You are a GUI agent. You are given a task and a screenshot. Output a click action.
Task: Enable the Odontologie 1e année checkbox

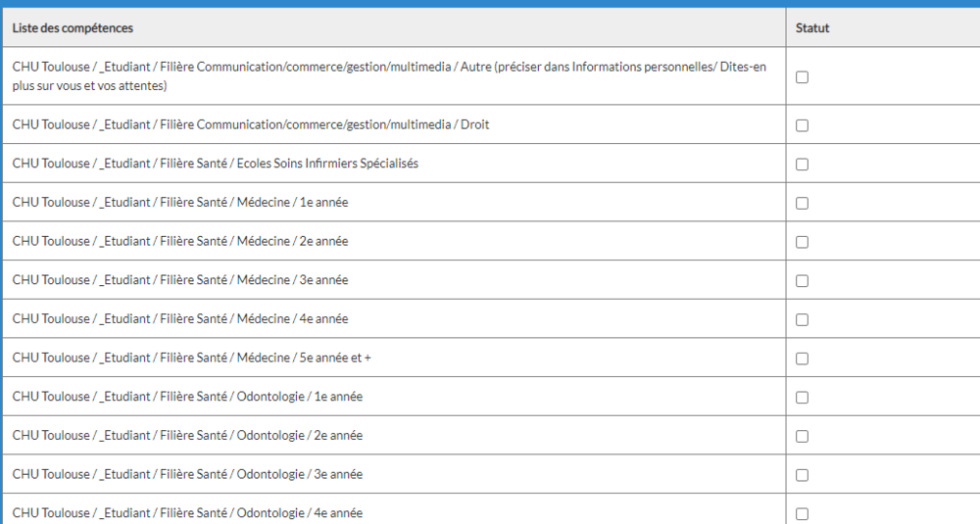pyautogui.click(x=802, y=398)
